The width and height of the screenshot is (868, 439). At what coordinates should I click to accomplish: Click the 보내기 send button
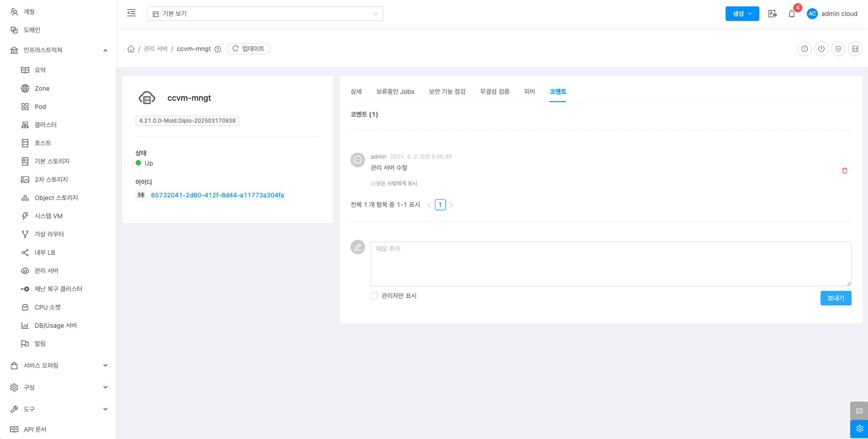click(836, 298)
